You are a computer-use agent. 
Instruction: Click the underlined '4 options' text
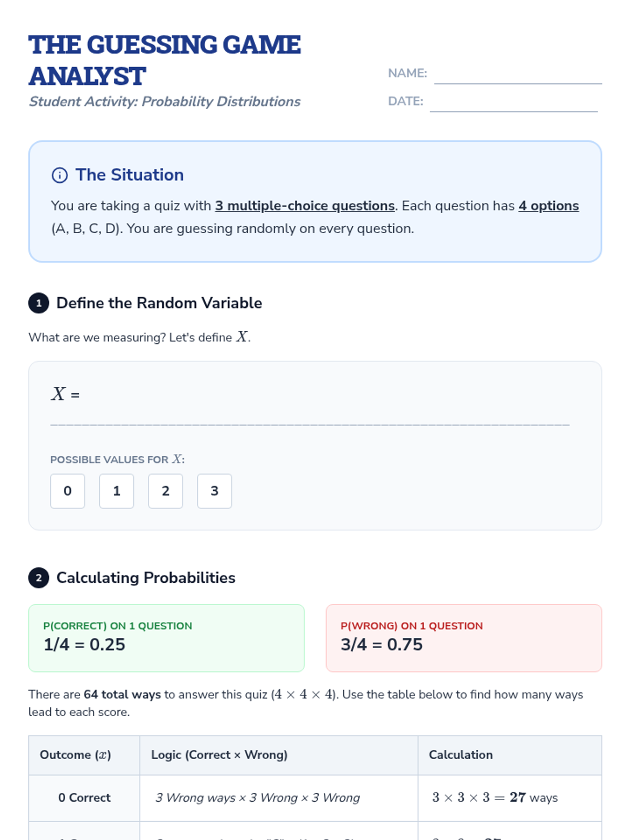549,206
